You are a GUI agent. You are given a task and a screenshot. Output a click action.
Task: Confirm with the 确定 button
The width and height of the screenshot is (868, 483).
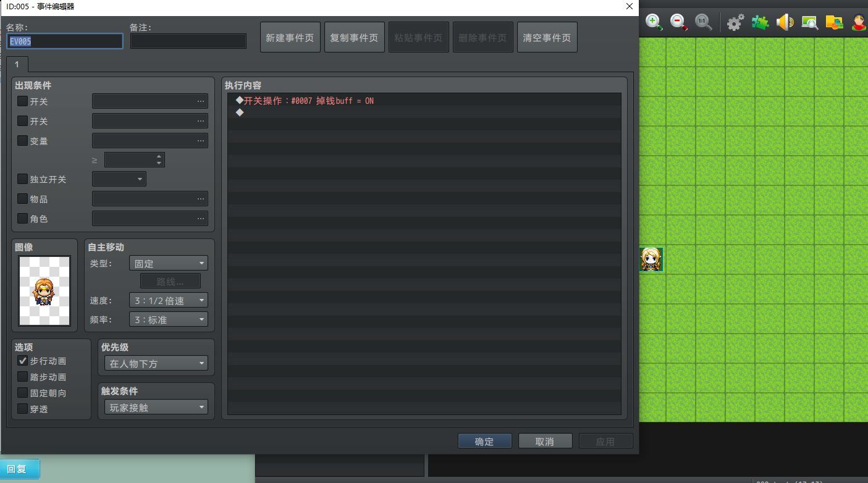(x=485, y=441)
